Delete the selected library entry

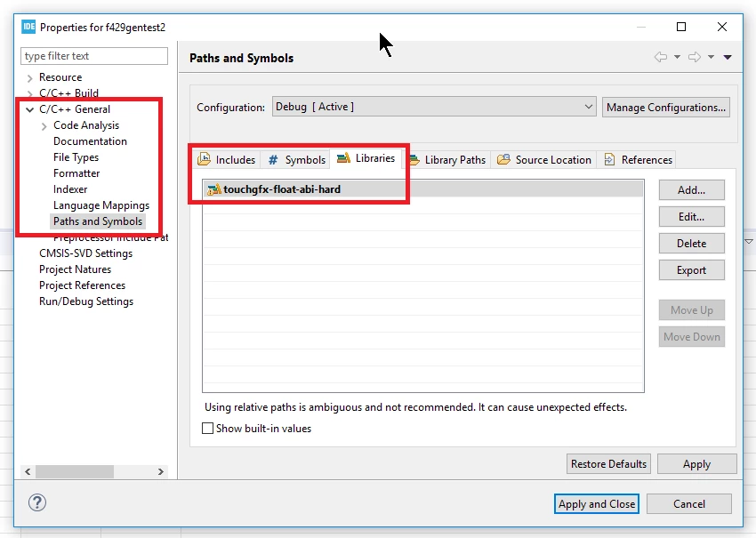click(x=691, y=244)
